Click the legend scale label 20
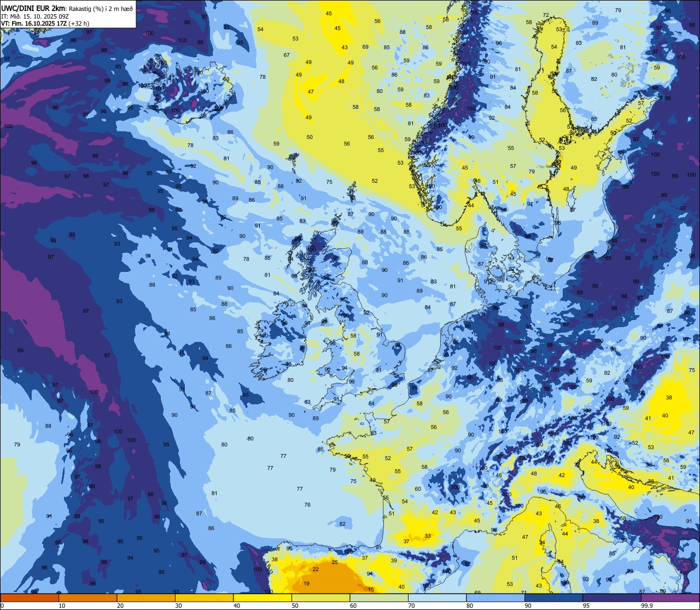The width and height of the screenshot is (700, 610). point(120,606)
